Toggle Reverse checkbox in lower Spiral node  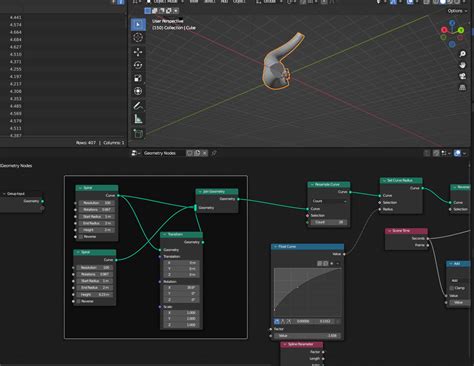[x=79, y=301]
